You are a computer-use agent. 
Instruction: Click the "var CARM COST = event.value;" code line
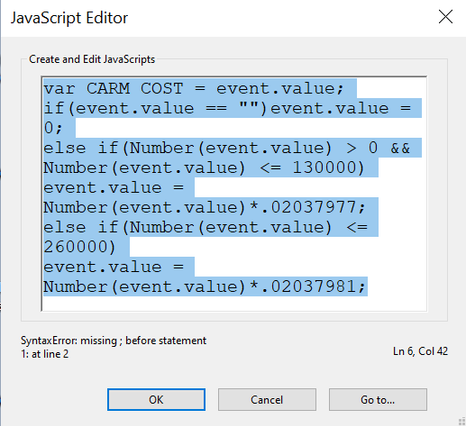193,89
